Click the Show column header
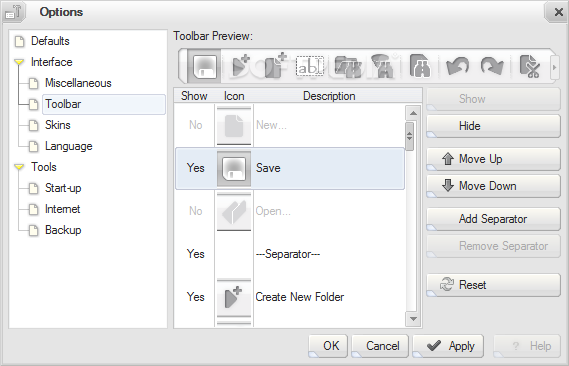The image size is (569, 366). (194, 96)
